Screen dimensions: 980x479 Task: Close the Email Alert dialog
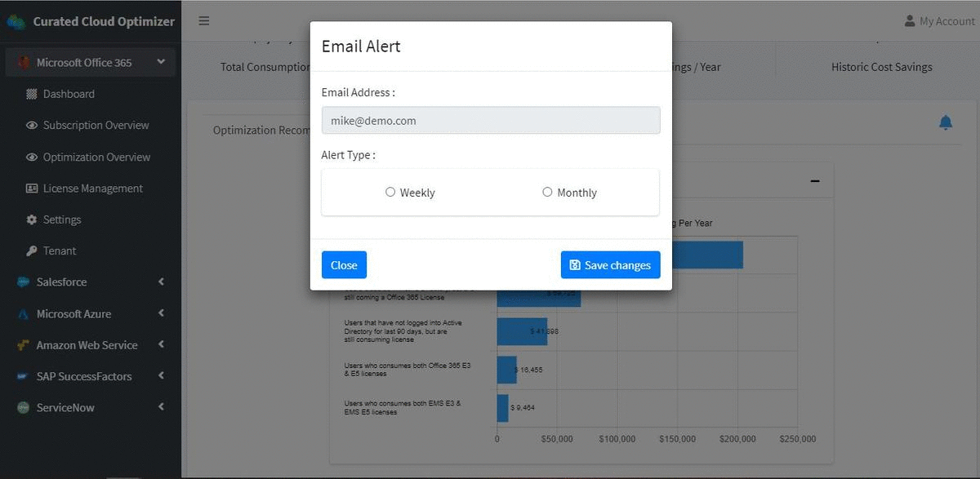[344, 265]
